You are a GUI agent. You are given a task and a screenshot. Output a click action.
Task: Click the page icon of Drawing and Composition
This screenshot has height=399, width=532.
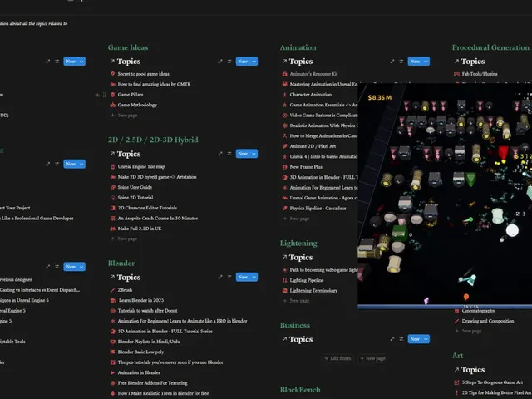[x=456, y=321]
